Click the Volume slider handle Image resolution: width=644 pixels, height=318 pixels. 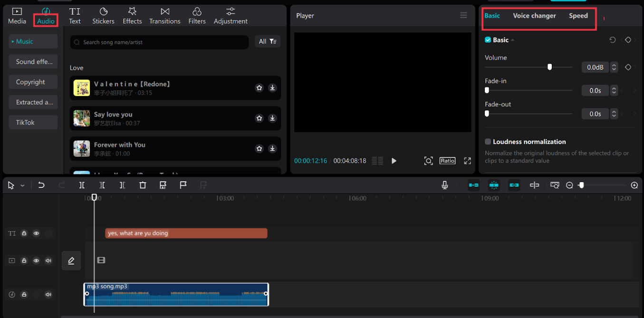(549, 67)
